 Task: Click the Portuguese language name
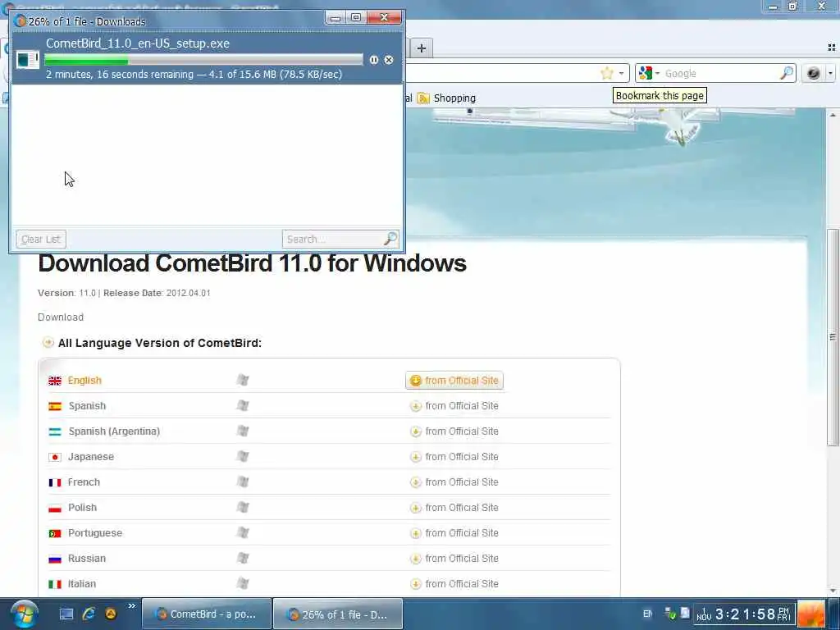point(95,533)
